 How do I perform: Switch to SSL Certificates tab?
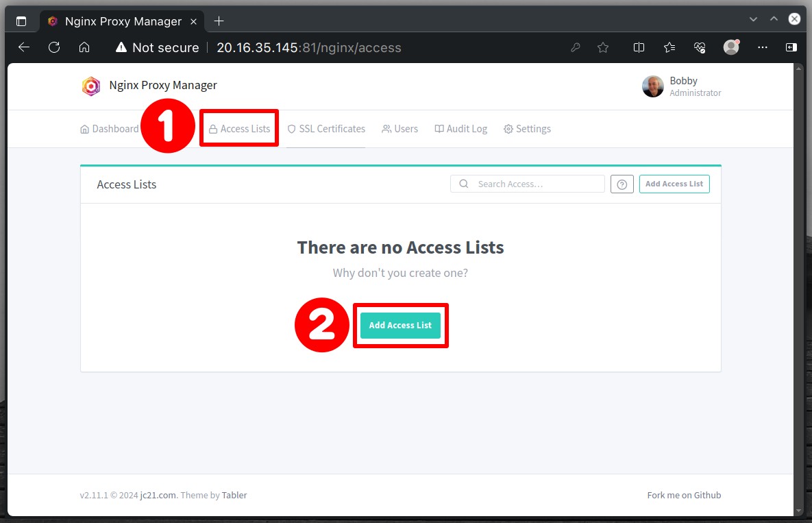pyautogui.click(x=326, y=129)
